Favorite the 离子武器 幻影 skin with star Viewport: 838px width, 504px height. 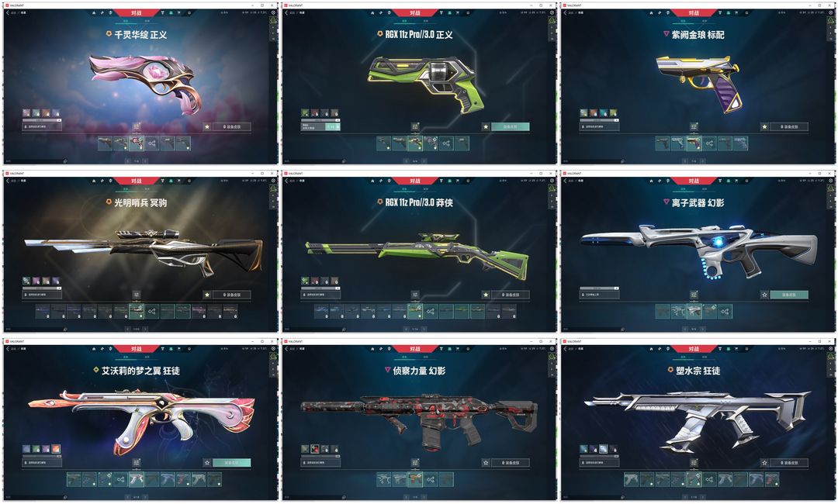coord(765,295)
